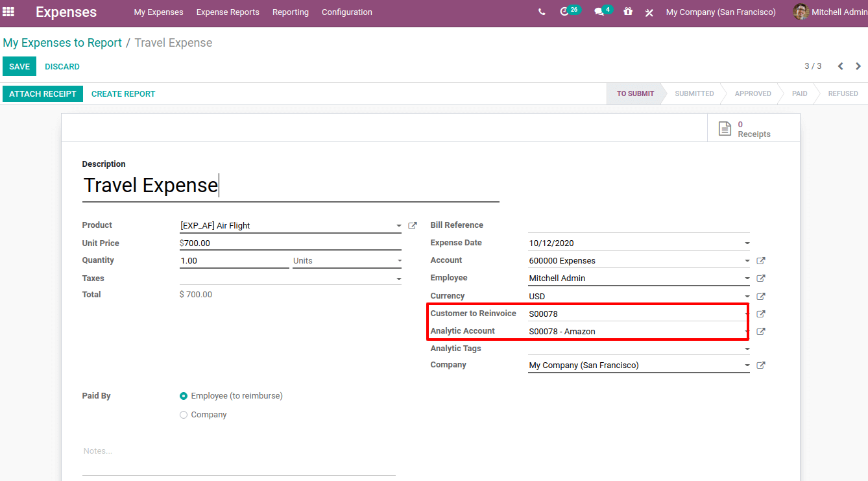Open Expense Reports menu

[228, 12]
